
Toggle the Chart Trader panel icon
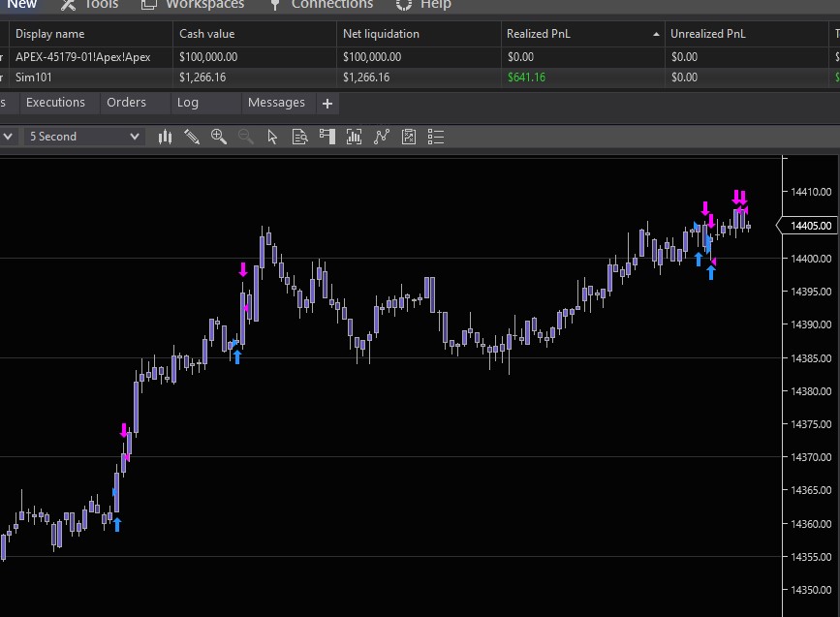[x=327, y=137]
